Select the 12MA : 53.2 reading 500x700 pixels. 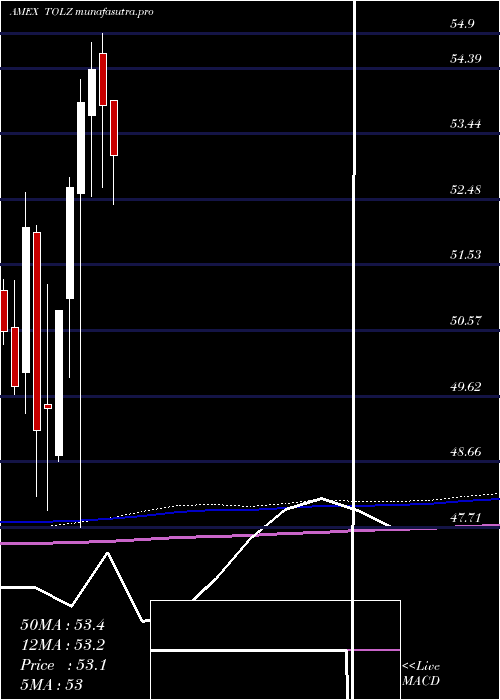click(x=62, y=645)
